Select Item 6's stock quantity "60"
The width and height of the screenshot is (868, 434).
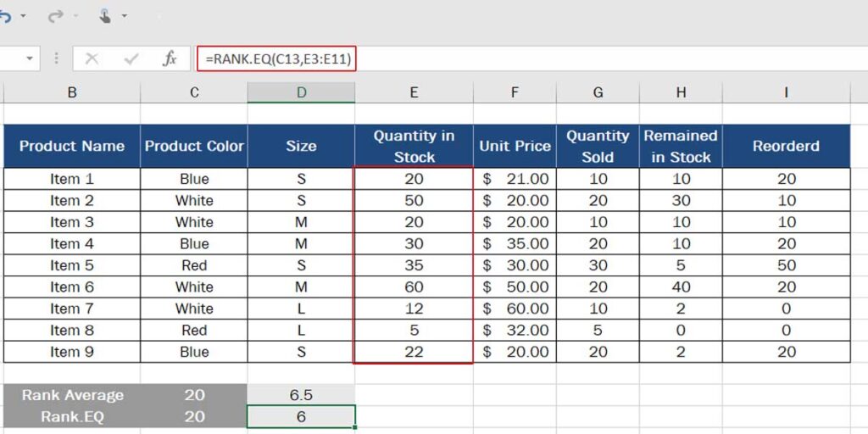tap(414, 287)
